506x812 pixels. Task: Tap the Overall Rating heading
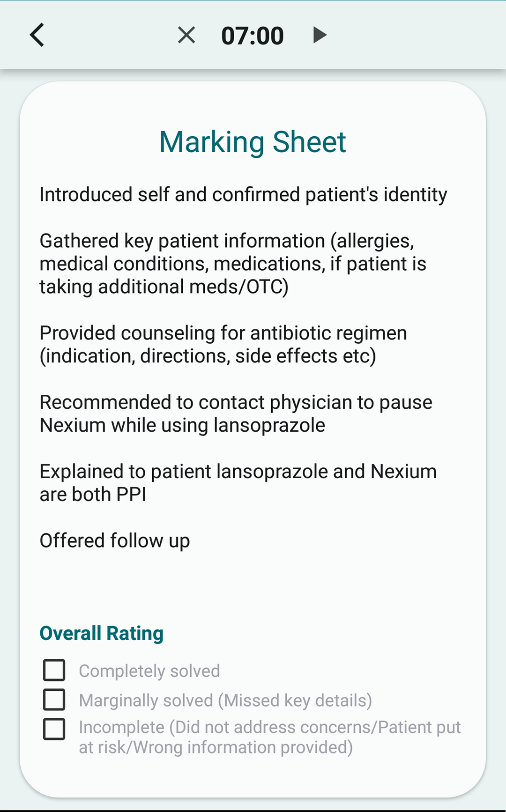[x=102, y=633]
